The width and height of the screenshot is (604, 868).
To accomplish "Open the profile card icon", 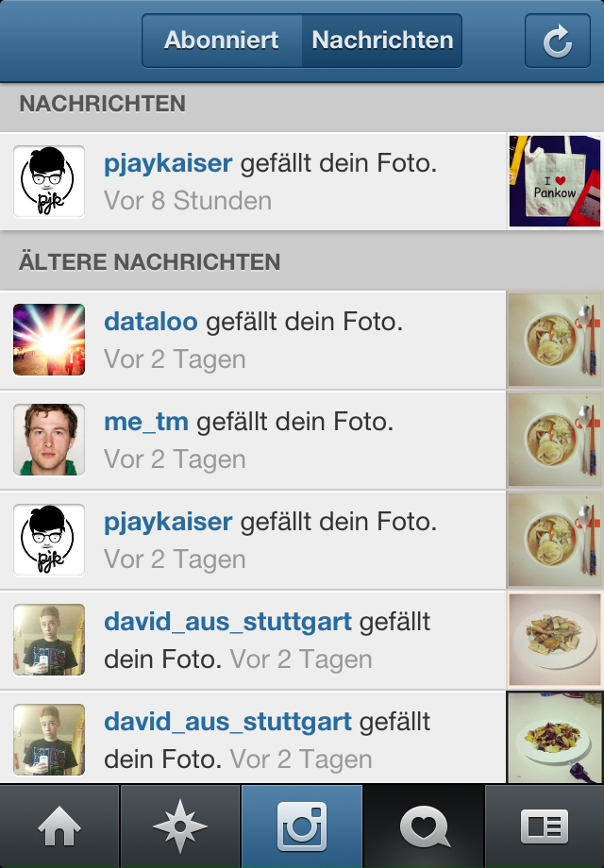I will [545, 826].
